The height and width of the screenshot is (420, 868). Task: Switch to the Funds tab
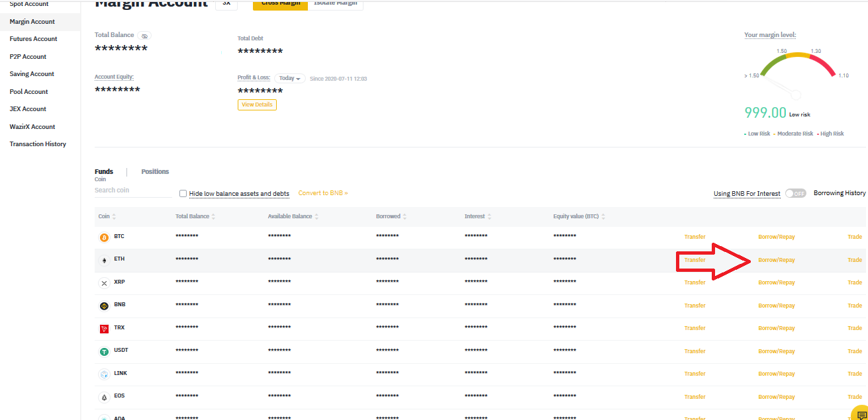(x=104, y=171)
